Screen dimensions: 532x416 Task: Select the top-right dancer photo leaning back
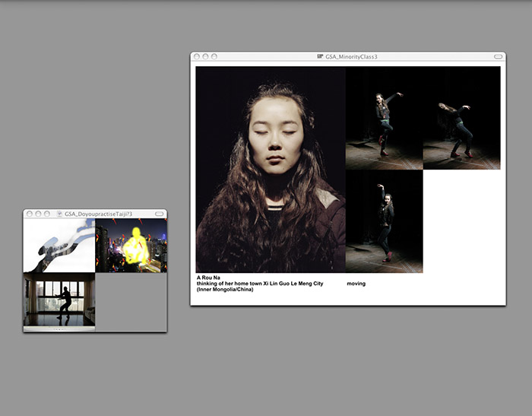(461, 118)
